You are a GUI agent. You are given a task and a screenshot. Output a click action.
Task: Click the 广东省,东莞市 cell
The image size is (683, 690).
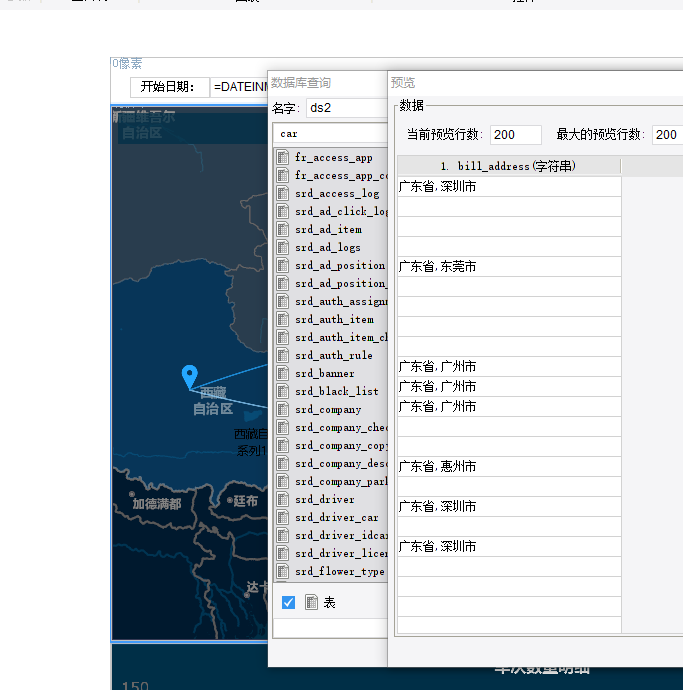pyautogui.click(x=509, y=267)
